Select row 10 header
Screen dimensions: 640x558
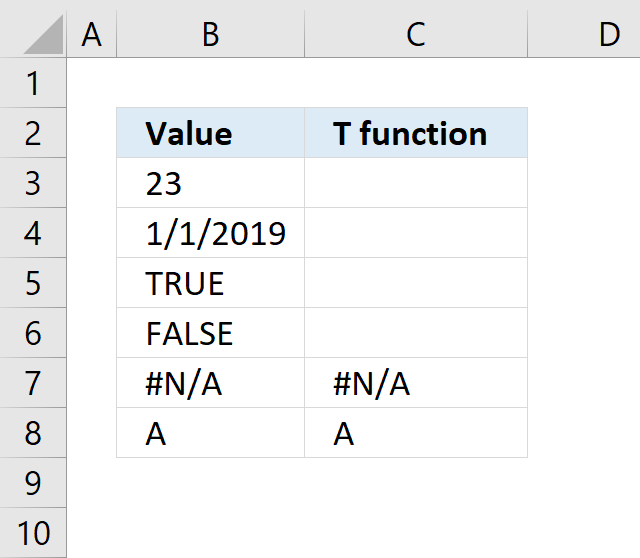coord(33,533)
